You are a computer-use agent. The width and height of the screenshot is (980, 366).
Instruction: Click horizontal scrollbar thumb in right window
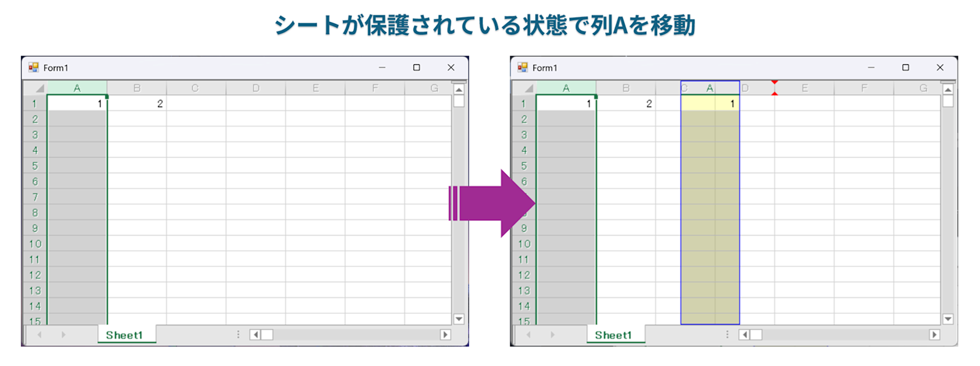tap(756, 335)
